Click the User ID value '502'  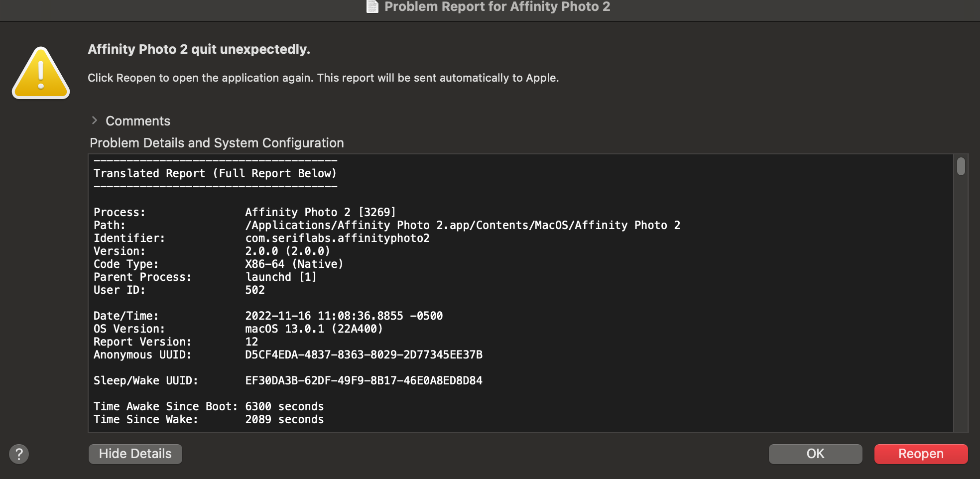(255, 290)
